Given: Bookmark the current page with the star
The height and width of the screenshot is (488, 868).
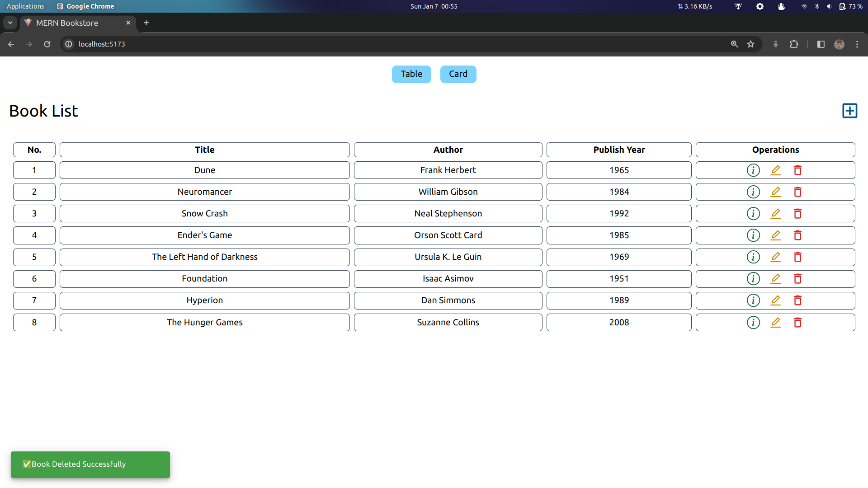Looking at the screenshot, I should 751,44.
